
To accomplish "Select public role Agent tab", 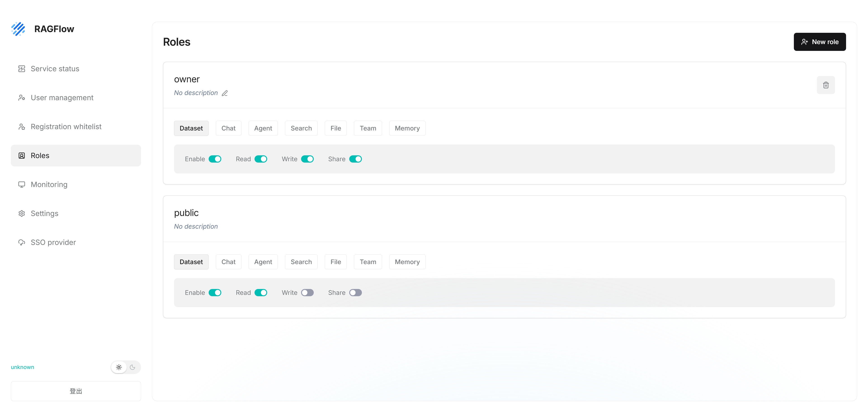I will [x=263, y=262].
